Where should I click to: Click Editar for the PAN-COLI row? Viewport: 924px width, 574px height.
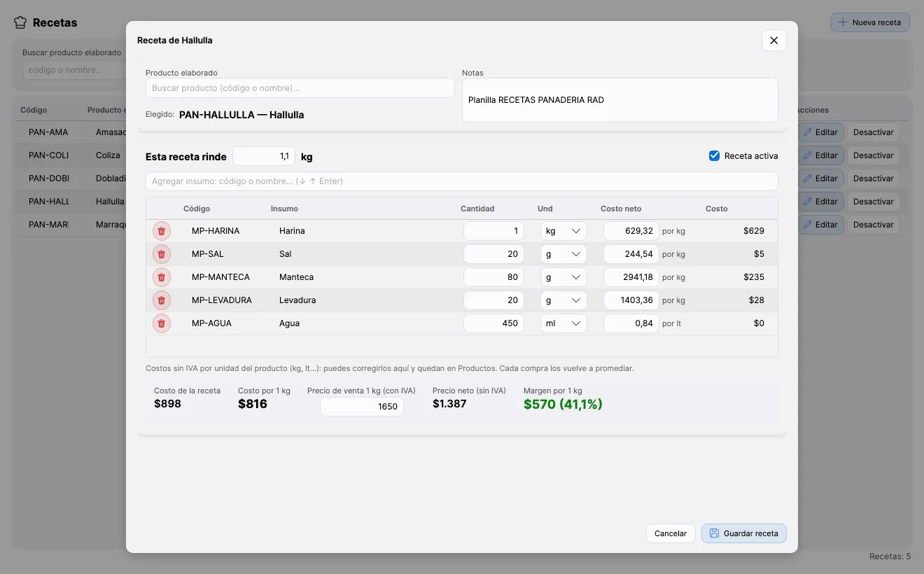pos(820,155)
